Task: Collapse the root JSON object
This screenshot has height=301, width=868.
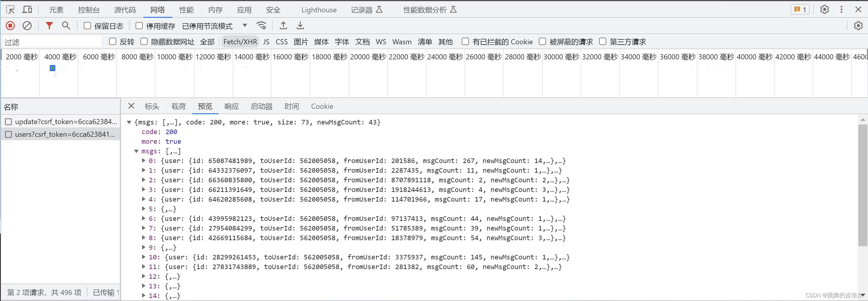Action: [x=129, y=122]
